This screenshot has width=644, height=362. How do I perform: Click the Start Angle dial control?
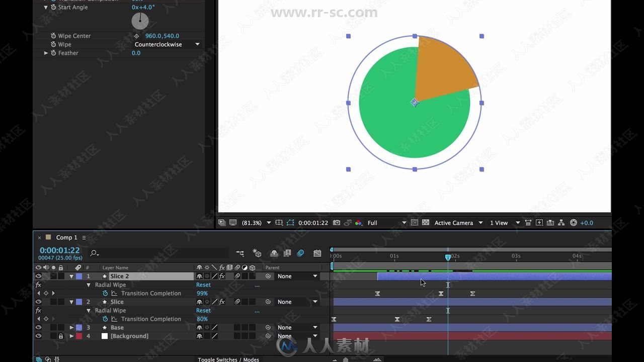point(140,21)
